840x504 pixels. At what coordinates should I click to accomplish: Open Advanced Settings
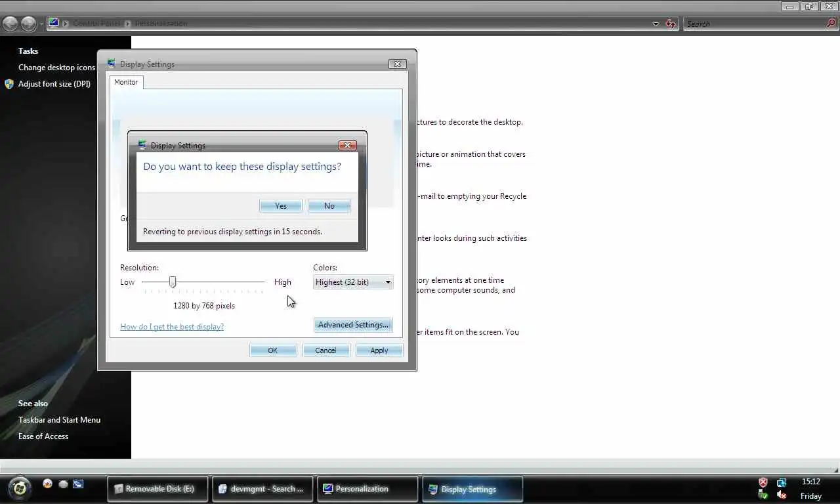pos(353,325)
